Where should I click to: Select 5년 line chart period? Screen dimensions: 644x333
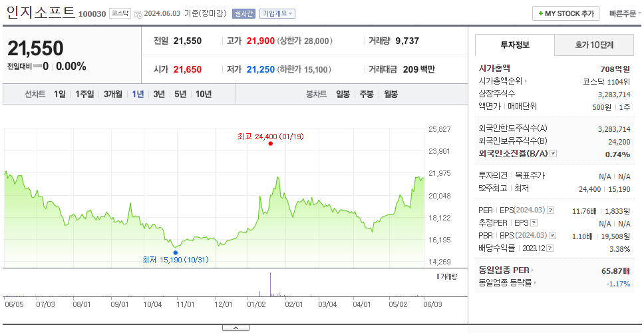point(180,94)
